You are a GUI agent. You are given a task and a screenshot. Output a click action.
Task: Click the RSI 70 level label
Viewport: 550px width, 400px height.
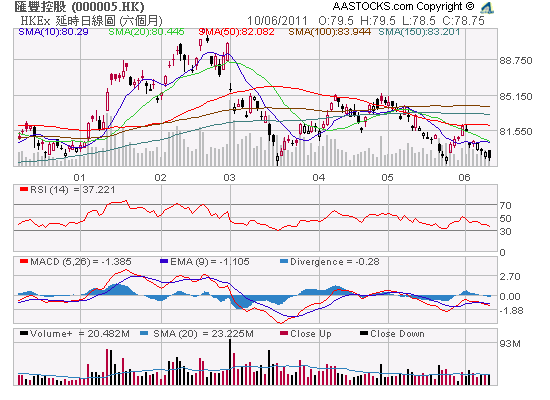point(505,205)
